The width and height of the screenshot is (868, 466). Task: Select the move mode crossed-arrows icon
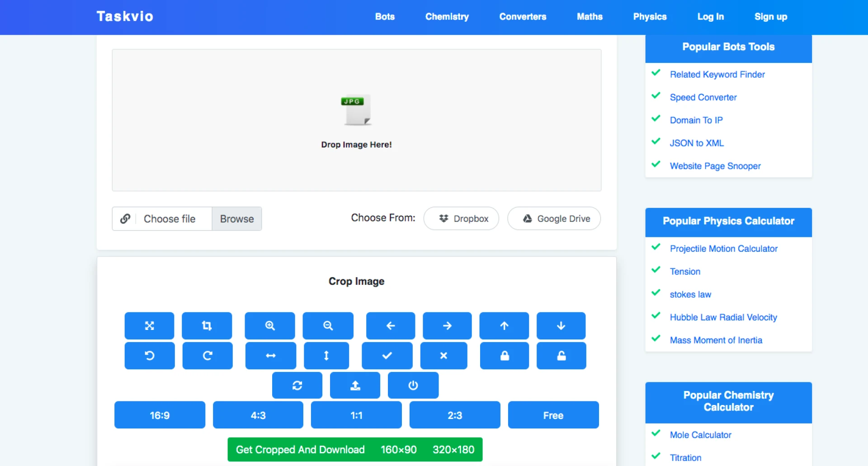tap(149, 326)
